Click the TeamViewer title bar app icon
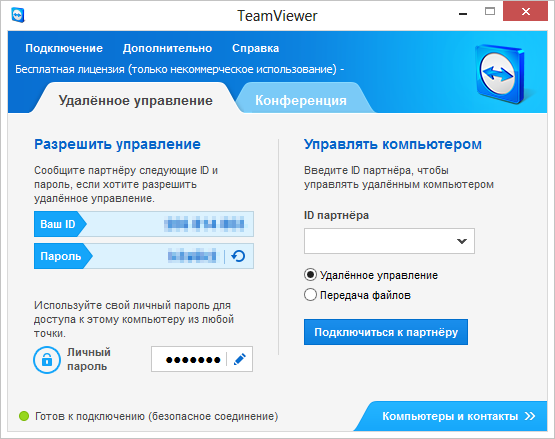Image resolution: width=555 pixels, height=439 pixels. point(18,16)
